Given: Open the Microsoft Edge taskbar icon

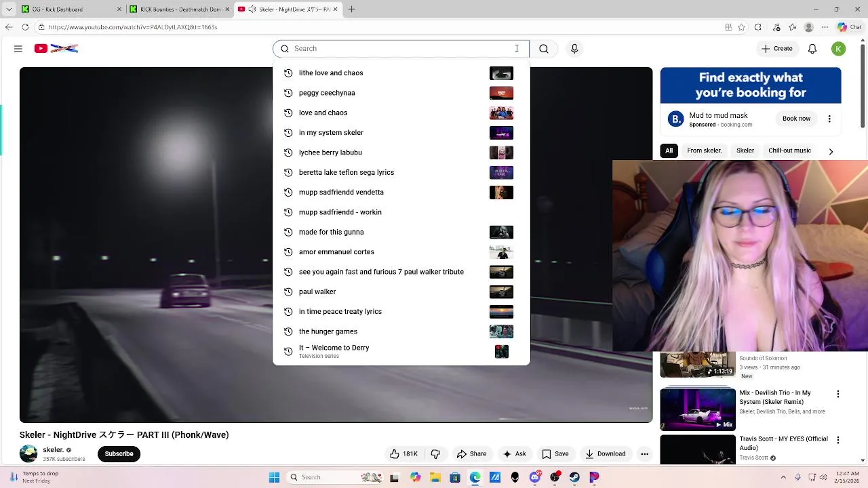Looking at the screenshot, I should click(x=475, y=477).
